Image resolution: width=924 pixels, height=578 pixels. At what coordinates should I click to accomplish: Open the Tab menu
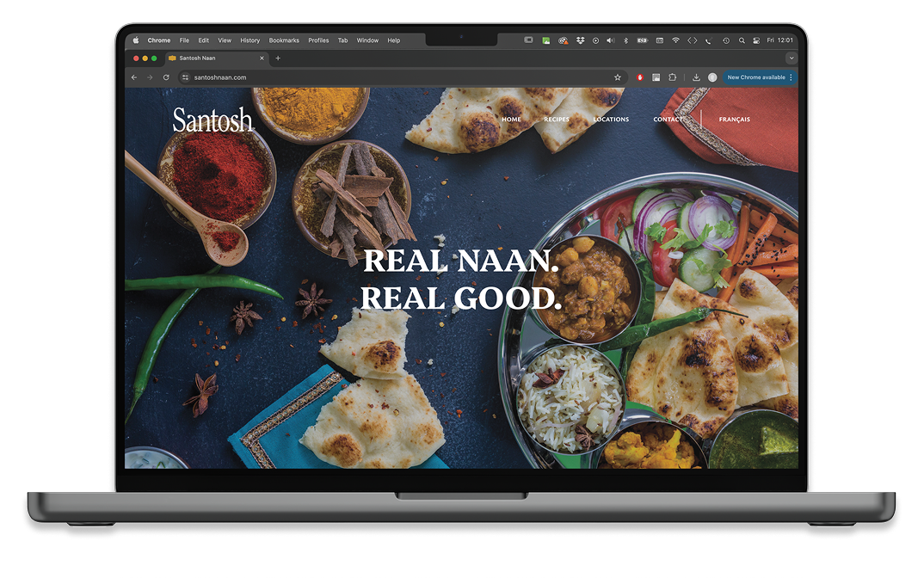[343, 40]
